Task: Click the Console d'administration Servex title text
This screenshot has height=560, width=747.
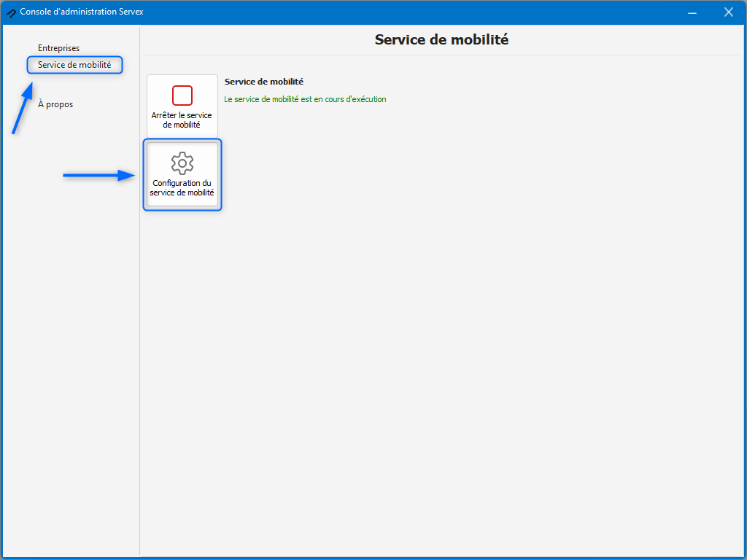Action: click(x=82, y=12)
